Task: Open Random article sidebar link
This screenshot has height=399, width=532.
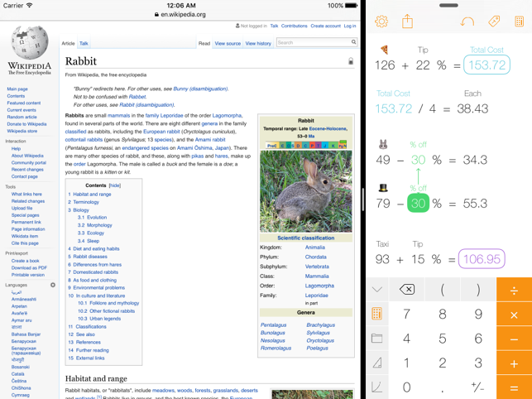Action: [x=22, y=117]
